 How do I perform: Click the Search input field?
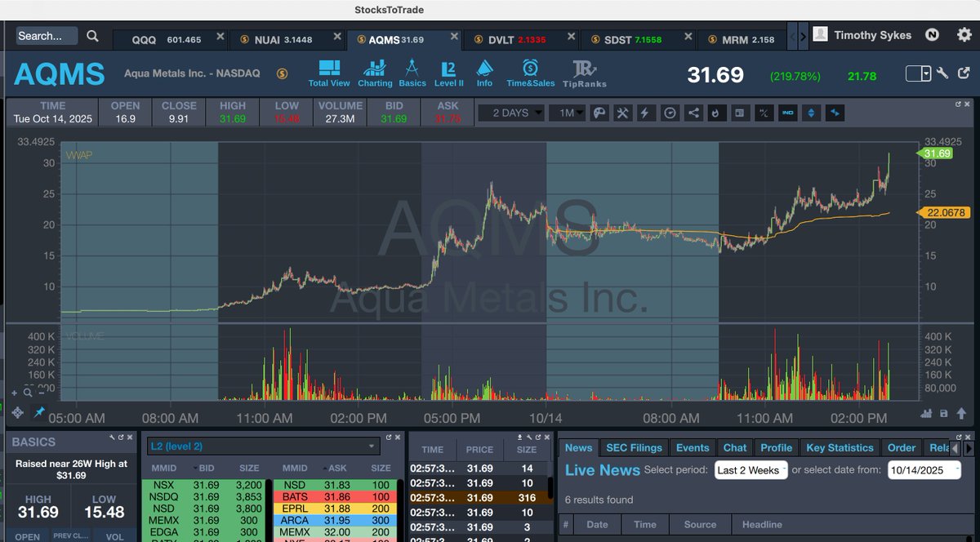(47, 36)
